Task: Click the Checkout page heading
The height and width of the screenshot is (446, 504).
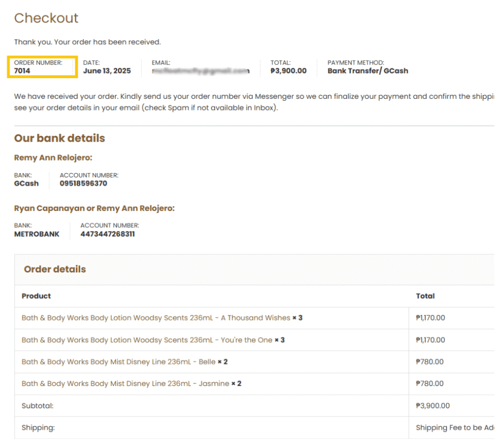Action: coord(46,18)
